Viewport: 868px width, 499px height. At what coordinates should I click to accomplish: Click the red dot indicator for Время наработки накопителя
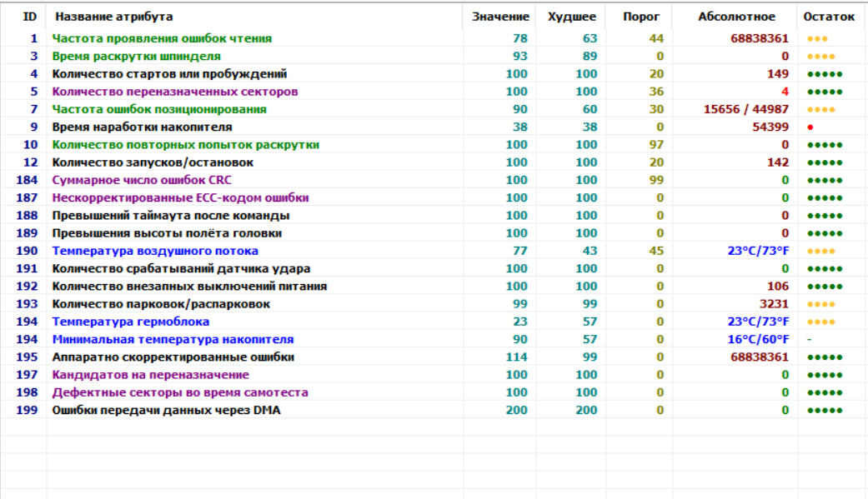[x=810, y=127]
